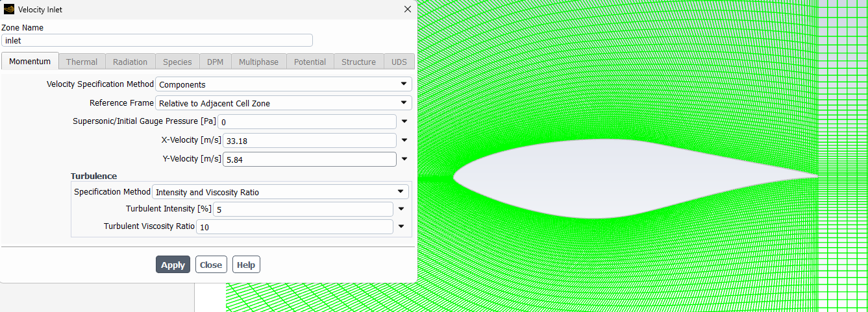Click the Reference Frame label
Image resolution: width=868 pixels, height=312 pixels.
121,103
